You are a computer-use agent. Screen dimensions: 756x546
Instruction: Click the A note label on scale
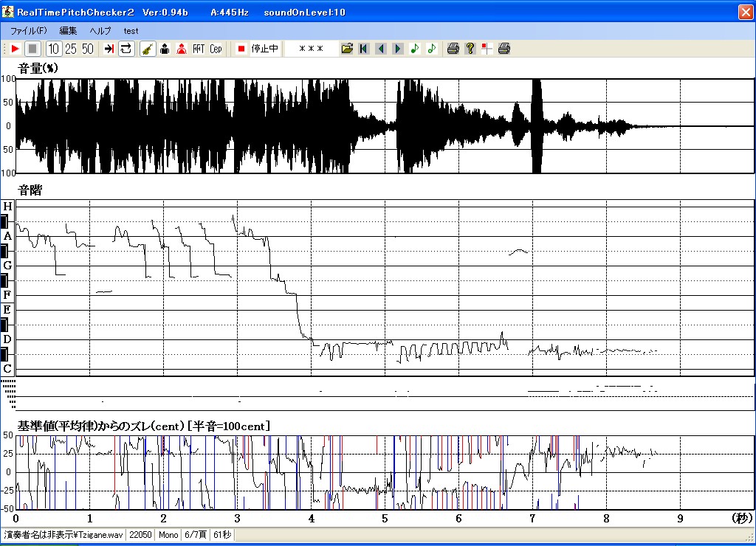(x=7, y=236)
